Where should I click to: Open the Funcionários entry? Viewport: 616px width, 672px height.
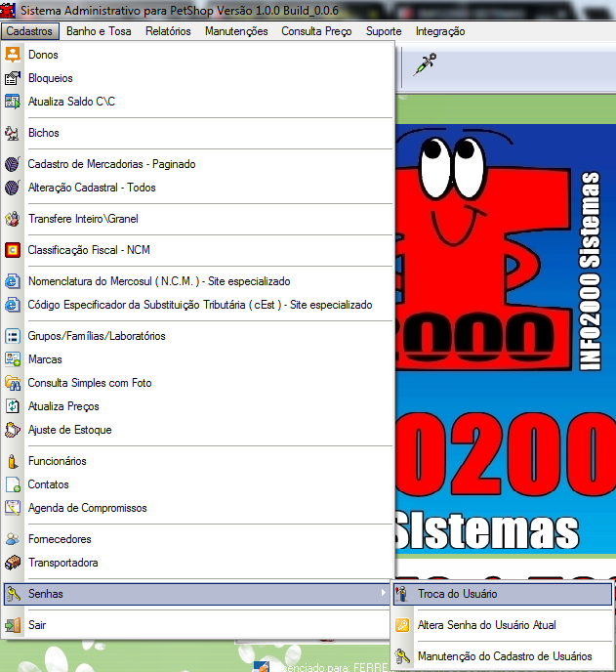point(198,461)
